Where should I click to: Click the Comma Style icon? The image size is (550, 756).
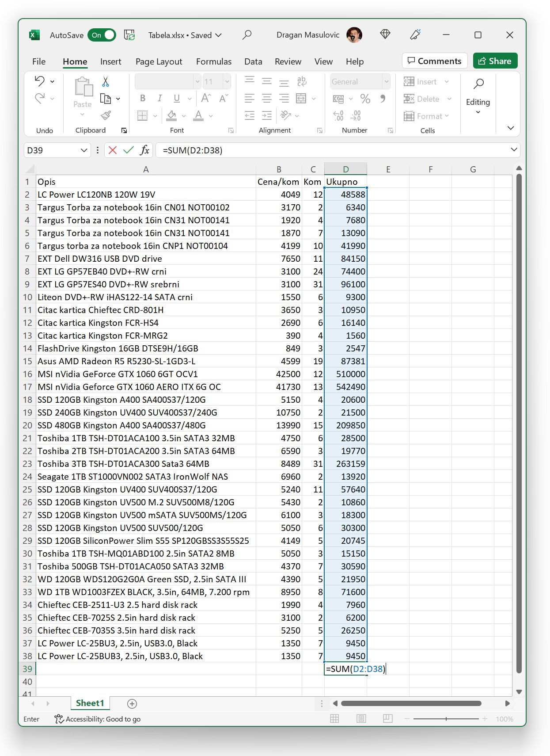point(383,98)
